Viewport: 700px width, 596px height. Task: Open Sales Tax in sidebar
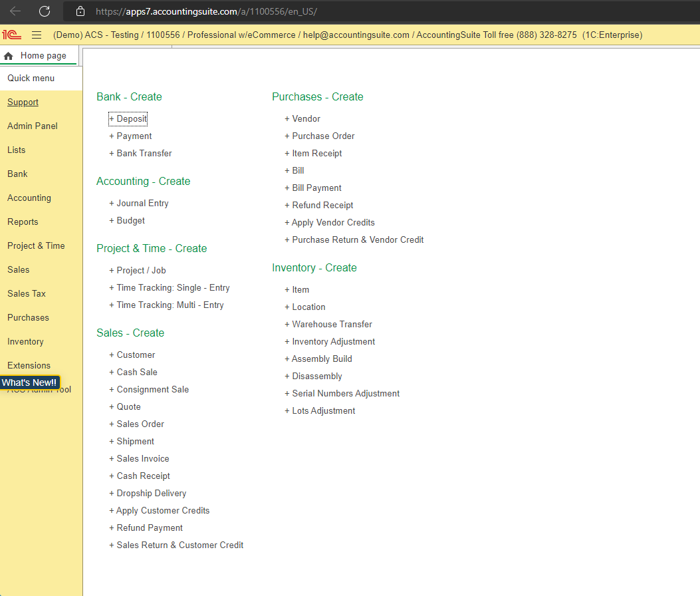[27, 293]
